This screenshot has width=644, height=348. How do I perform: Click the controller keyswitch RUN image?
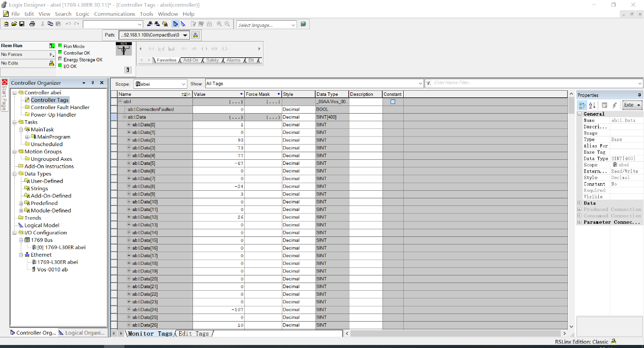point(123,49)
